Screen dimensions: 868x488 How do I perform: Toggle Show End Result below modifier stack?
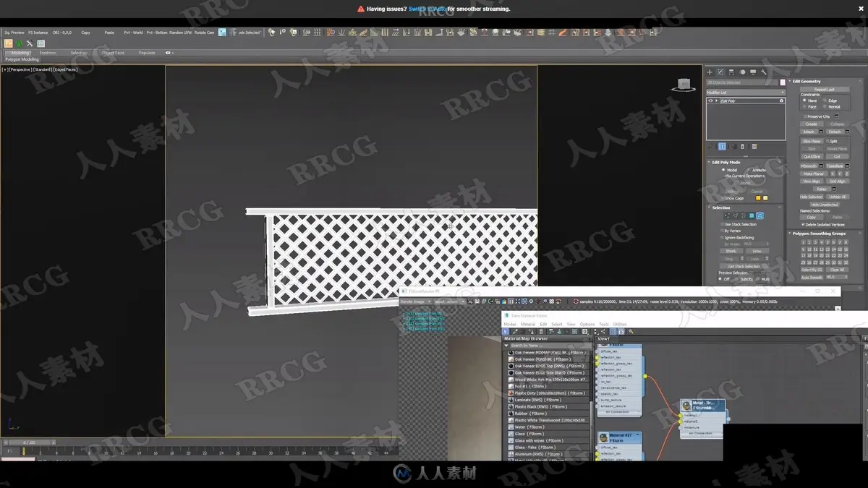722,147
